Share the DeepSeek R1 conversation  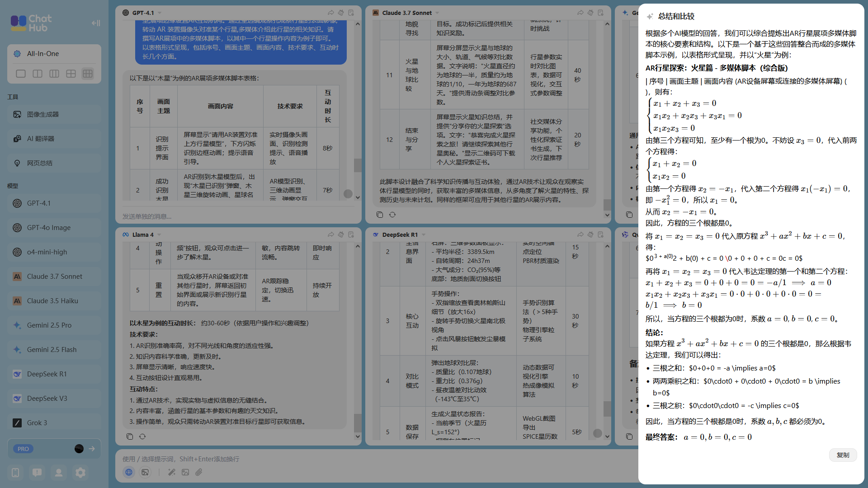pos(580,235)
